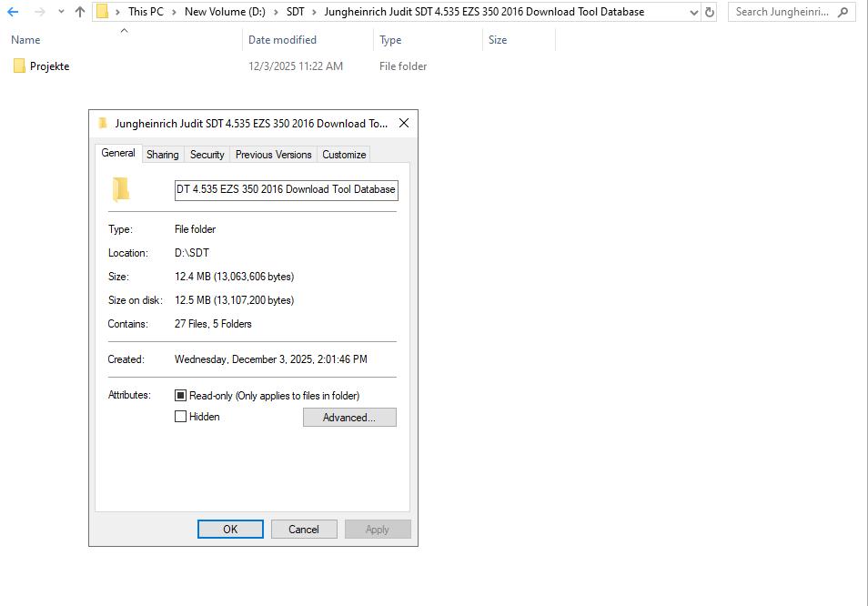Screen dimensions: 868x606
Task: Click the Apply button
Action: [378, 529]
